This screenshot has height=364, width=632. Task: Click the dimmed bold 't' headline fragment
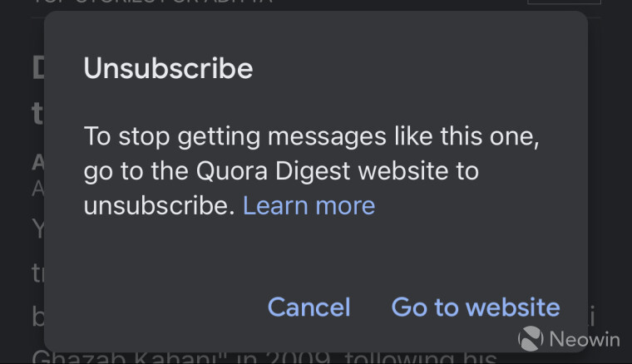[37, 113]
